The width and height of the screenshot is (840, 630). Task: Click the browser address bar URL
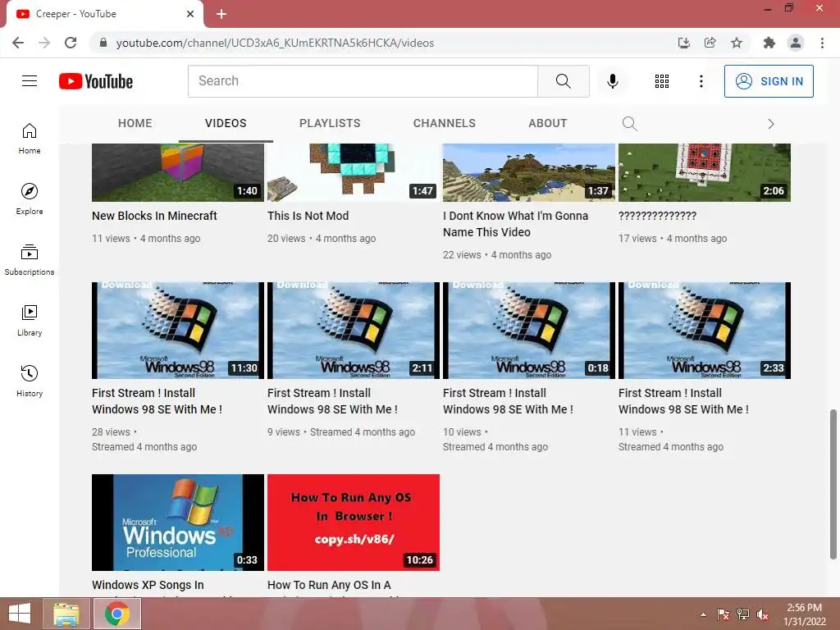(275, 43)
